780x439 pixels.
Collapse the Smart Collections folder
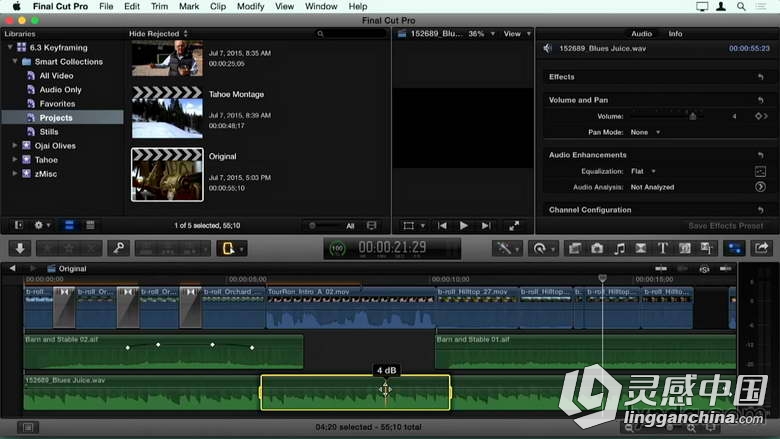click(15, 61)
